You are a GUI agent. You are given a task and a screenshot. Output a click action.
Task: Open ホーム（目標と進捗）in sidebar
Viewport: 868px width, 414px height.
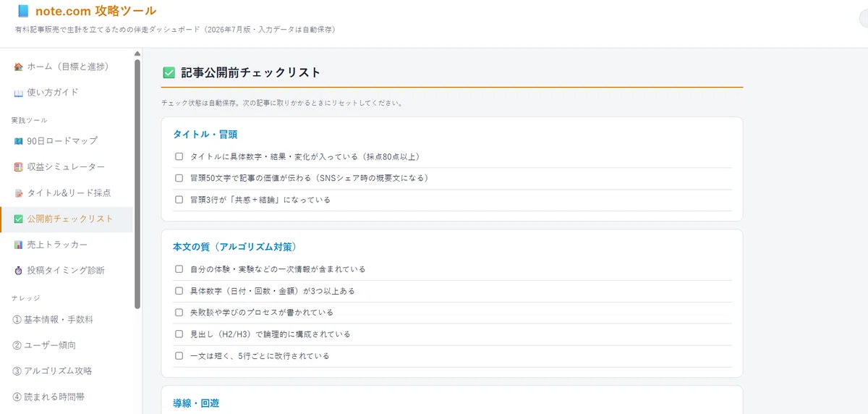pos(67,67)
